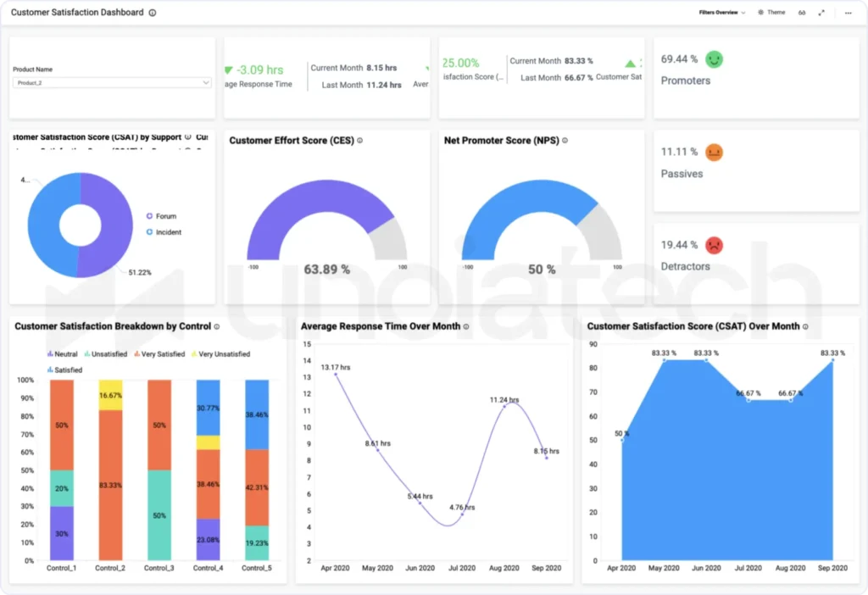Open the Theme settings gear
Screen dimensions: 868x595
pyautogui.click(x=760, y=13)
